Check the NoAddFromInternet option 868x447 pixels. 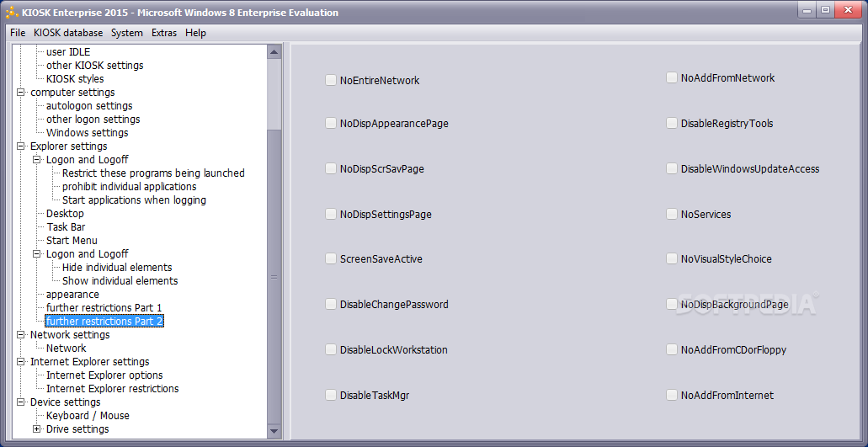(672, 395)
